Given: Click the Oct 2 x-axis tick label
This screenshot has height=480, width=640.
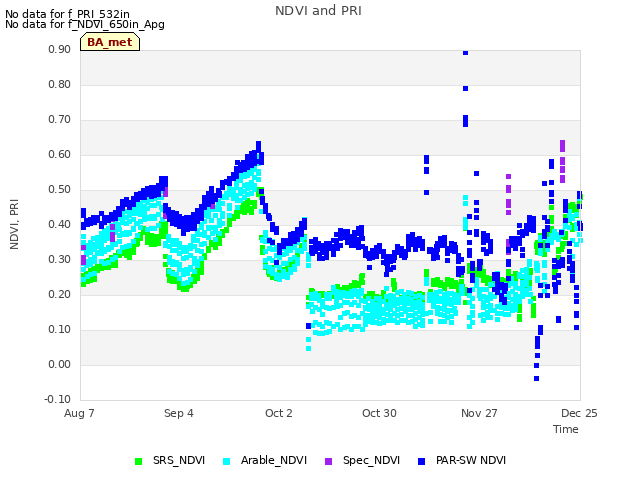Looking at the screenshot, I should pos(279,413).
